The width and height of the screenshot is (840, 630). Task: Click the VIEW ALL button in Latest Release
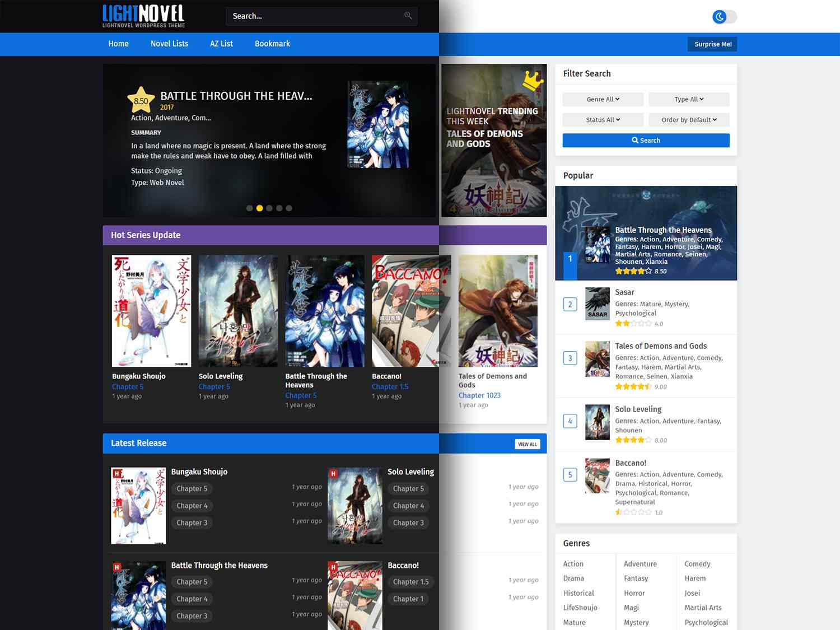click(x=527, y=444)
